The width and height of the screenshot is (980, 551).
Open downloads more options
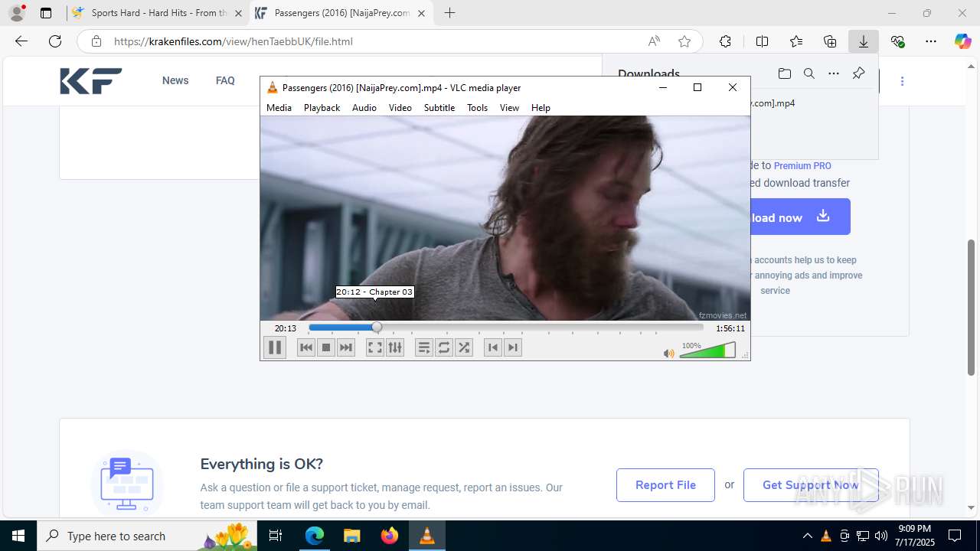(x=834, y=73)
